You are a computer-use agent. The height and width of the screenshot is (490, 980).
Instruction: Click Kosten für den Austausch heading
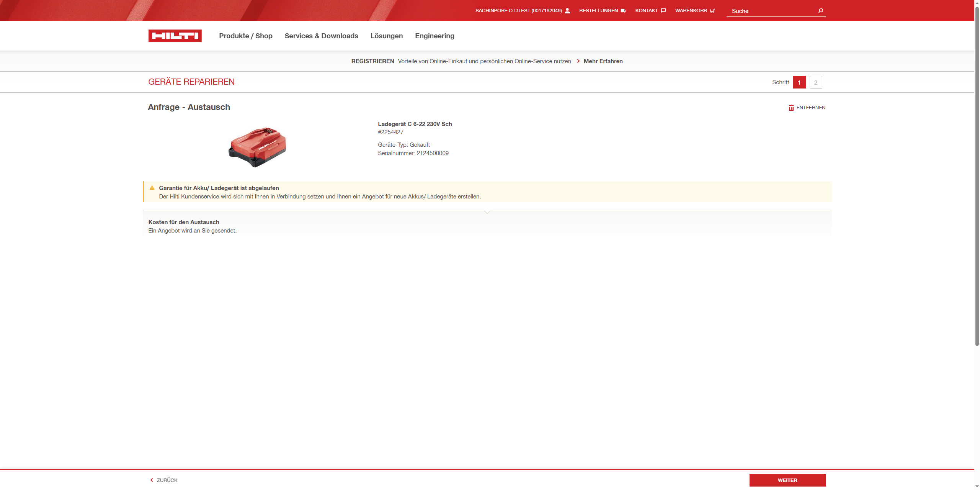click(184, 222)
